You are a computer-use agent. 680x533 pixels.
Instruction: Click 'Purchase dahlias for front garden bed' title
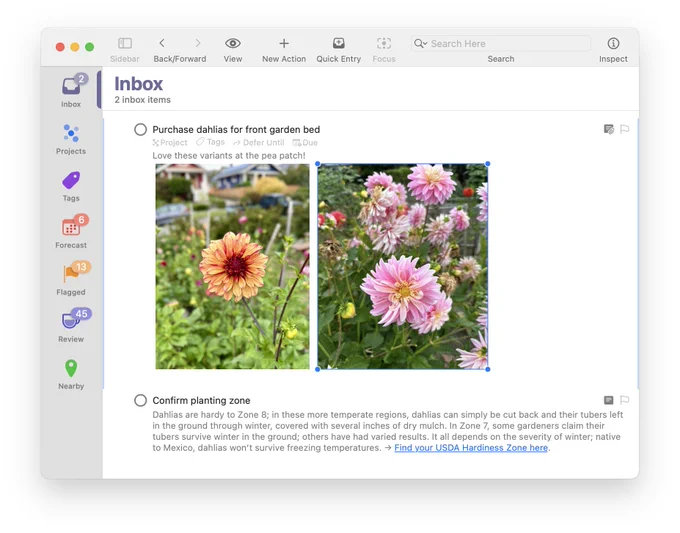coord(236,129)
